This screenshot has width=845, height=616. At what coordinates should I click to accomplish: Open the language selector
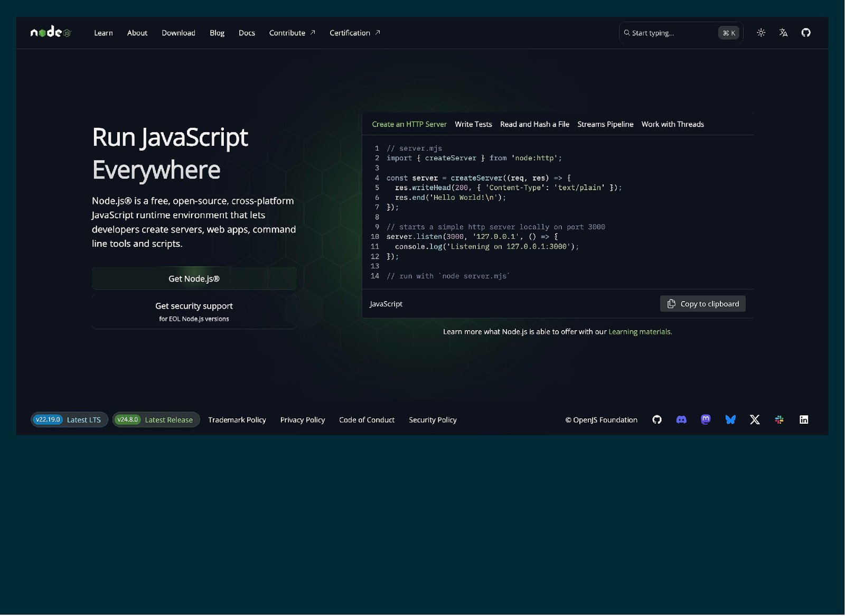pyautogui.click(x=783, y=33)
